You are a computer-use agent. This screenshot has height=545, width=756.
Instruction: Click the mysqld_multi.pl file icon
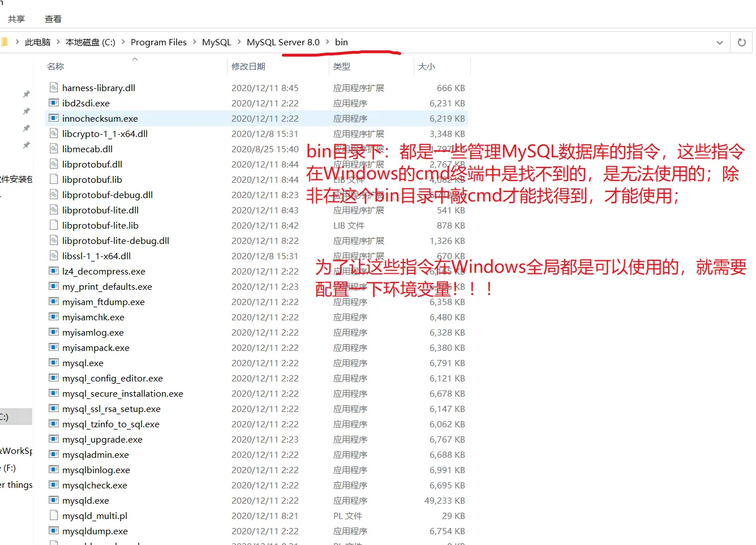pos(54,516)
